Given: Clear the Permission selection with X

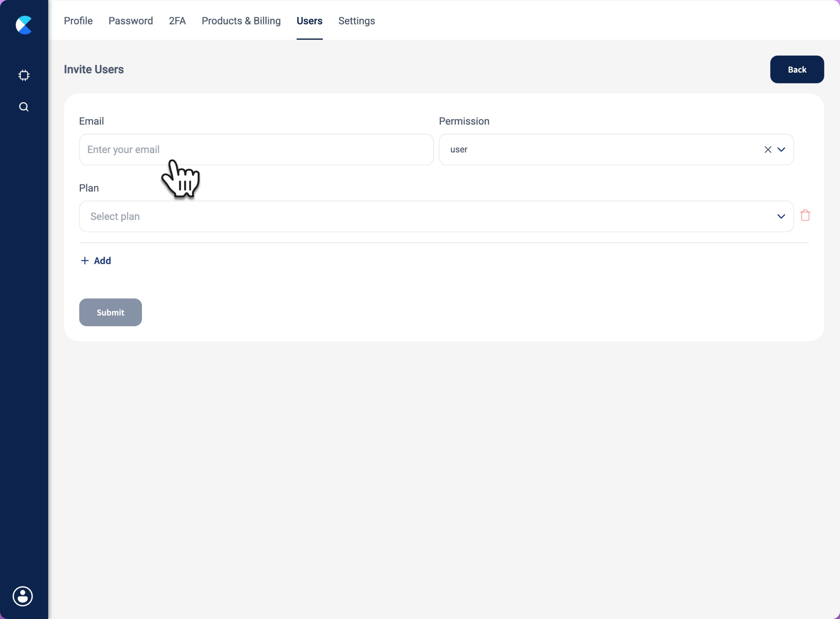Looking at the screenshot, I should point(768,150).
